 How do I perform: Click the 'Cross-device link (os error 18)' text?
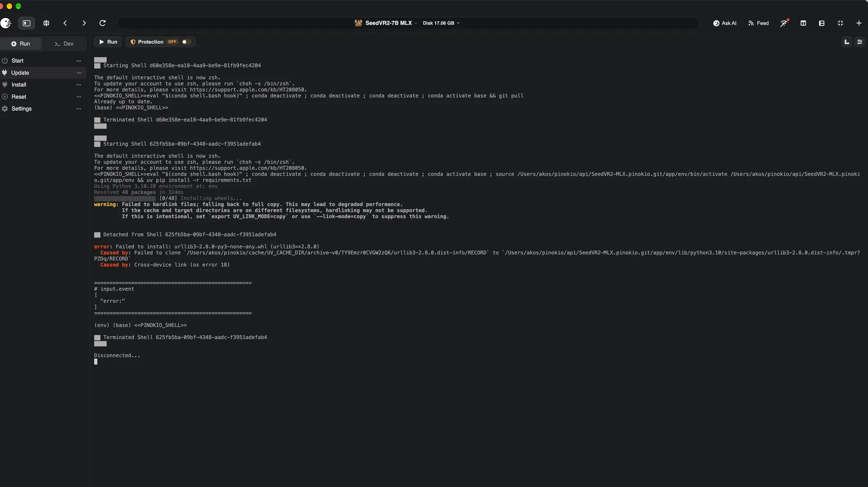182,265
